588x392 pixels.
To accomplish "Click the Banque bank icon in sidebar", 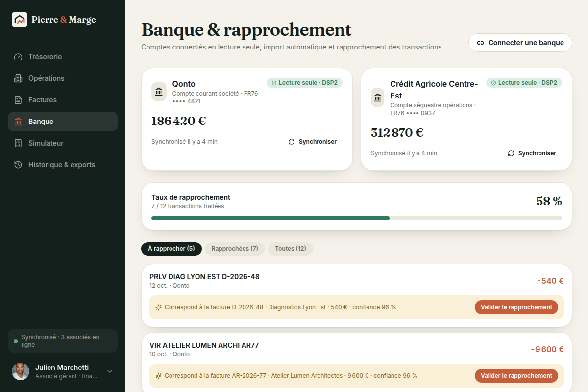I will point(18,122).
